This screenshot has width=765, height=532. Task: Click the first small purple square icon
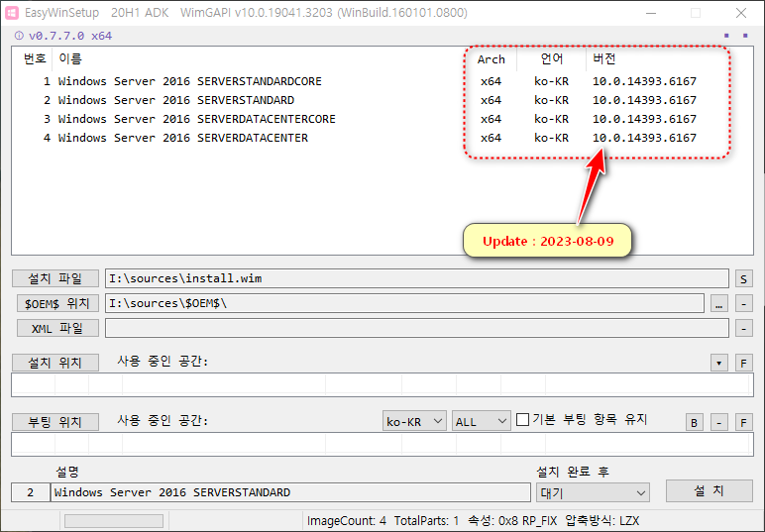[x=726, y=36]
